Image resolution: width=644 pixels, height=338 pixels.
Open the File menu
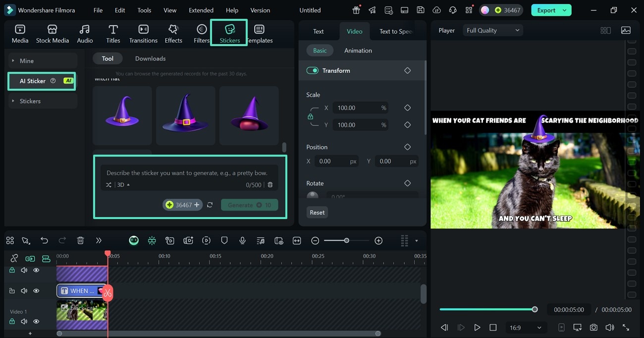coord(98,10)
